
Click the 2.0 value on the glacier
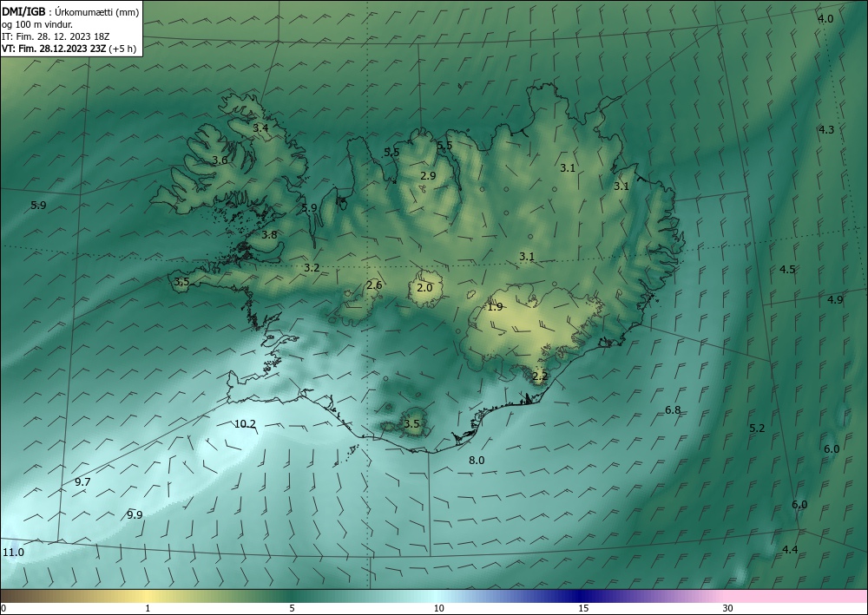point(424,288)
